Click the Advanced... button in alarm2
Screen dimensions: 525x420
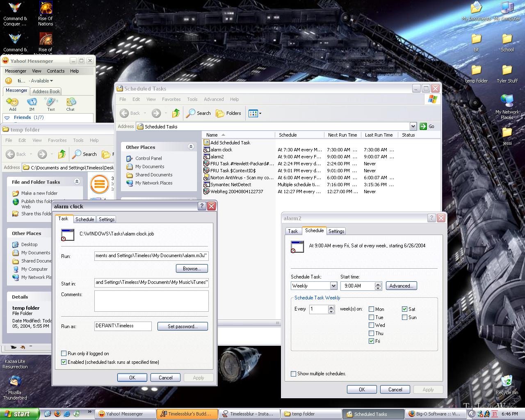(402, 286)
